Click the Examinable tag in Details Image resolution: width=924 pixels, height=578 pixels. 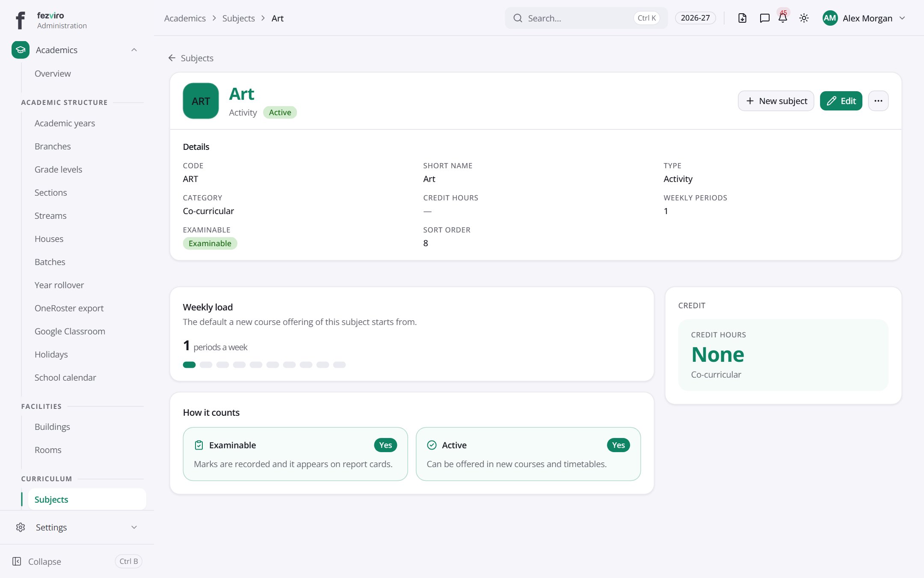coord(210,243)
